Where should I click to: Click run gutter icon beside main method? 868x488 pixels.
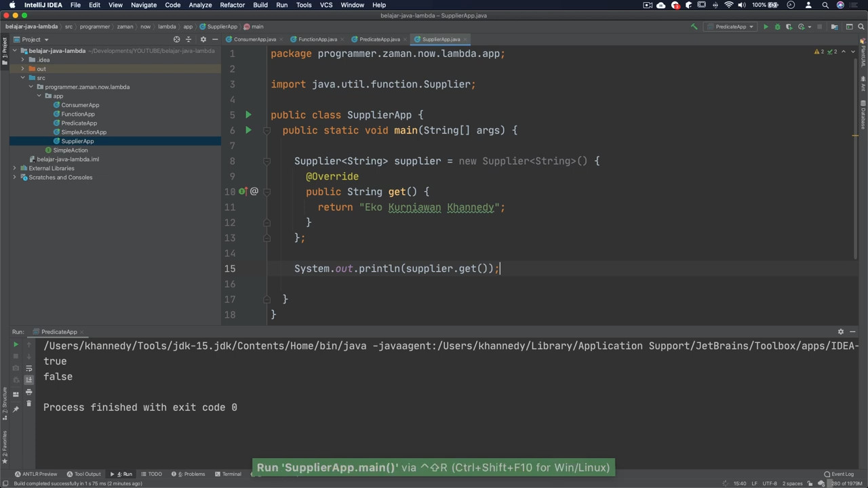(x=248, y=130)
